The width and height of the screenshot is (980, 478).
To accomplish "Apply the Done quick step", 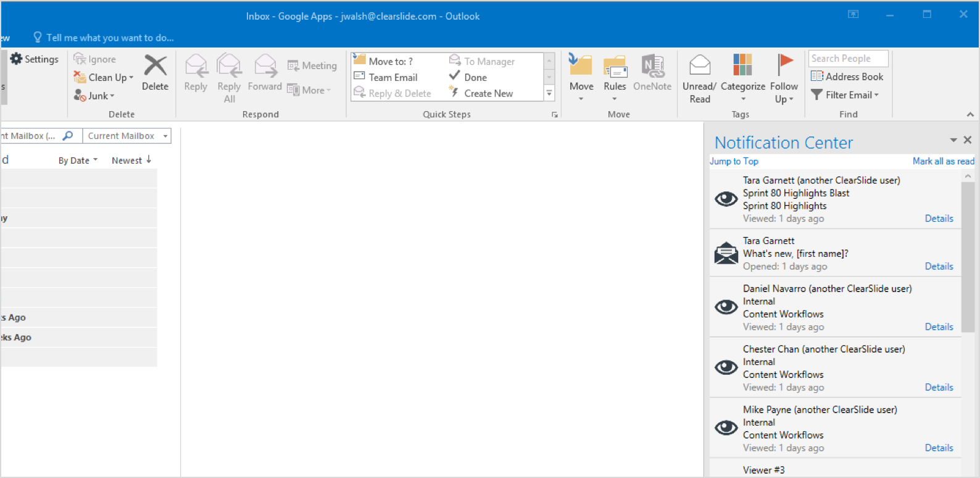I will 468,77.
